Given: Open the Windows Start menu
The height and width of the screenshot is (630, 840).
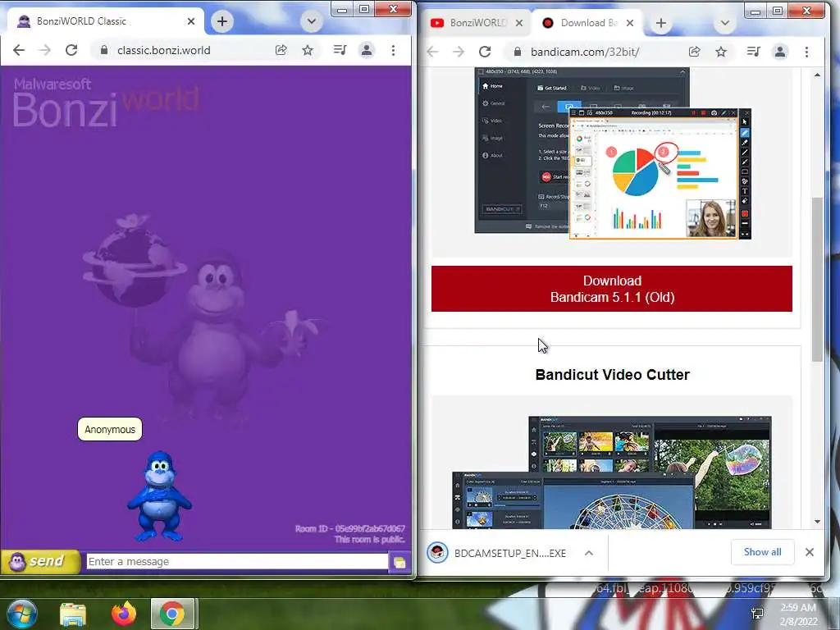Looking at the screenshot, I should tap(22, 614).
